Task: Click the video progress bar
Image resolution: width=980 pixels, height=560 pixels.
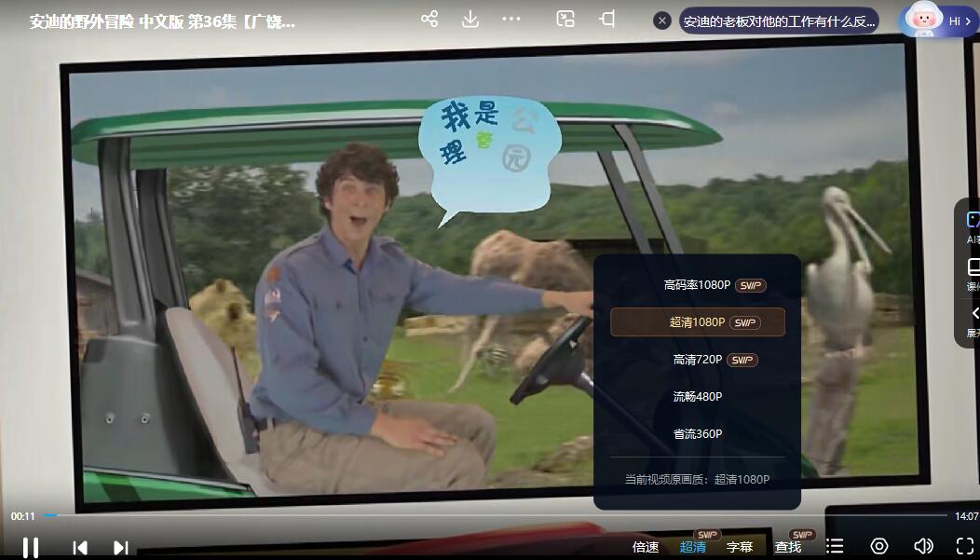Action: tap(495, 515)
